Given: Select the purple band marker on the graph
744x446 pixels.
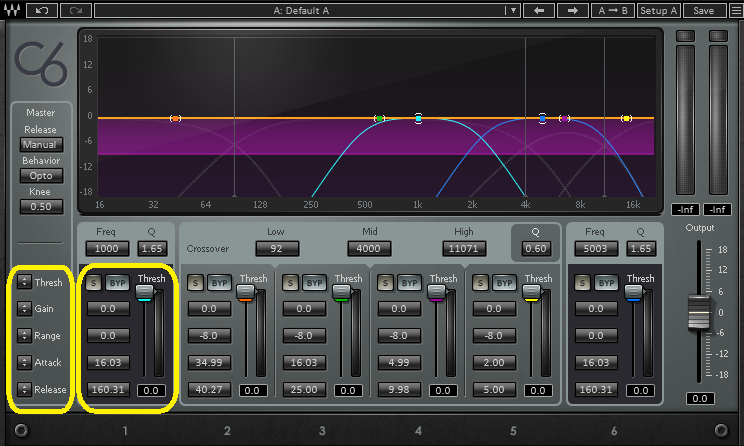Looking at the screenshot, I should pyautogui.click(x=565, y=118).
